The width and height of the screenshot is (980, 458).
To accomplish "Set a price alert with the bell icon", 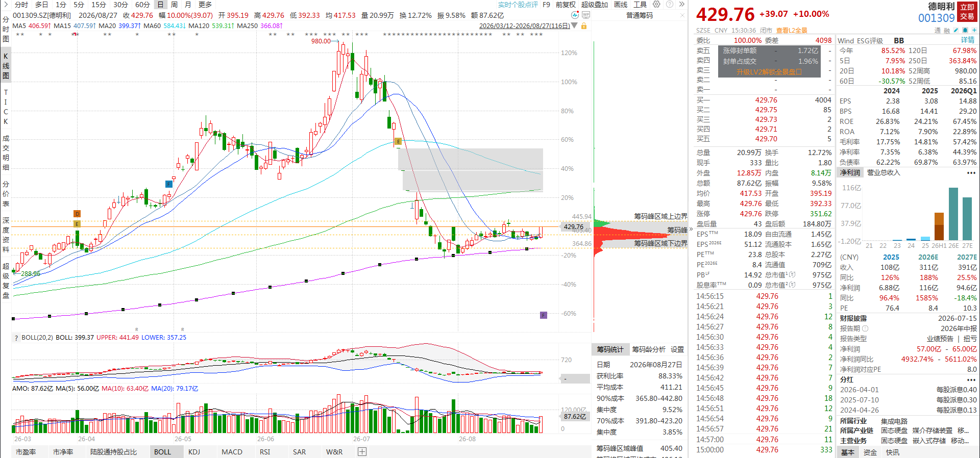I will tap(965, 30).
